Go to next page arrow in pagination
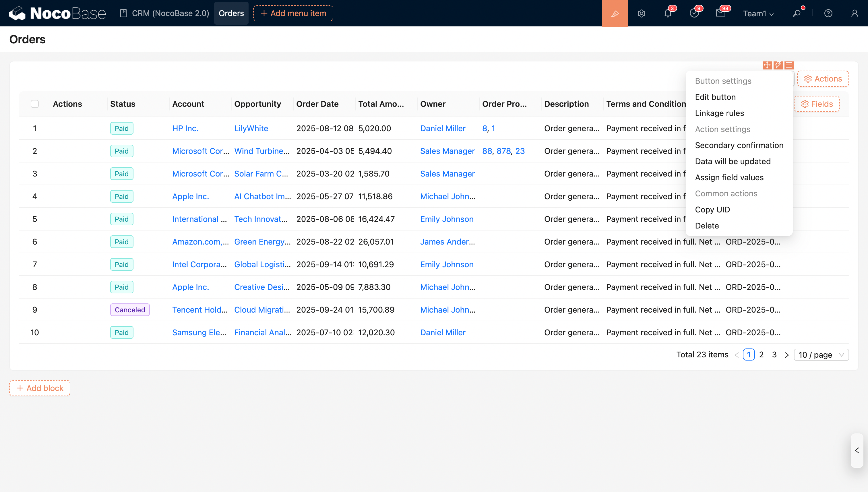The image size is (868, 492). click(786, 355)
